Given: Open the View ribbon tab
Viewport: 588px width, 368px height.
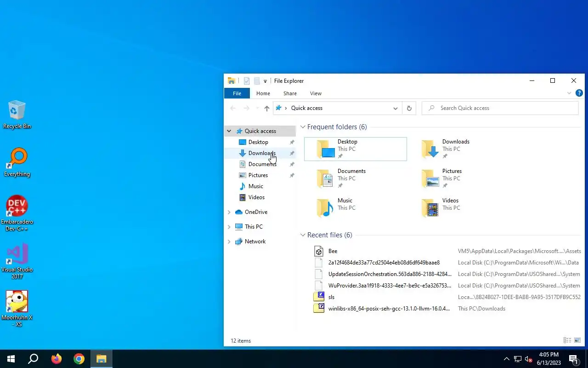Looking at the screenshot, I should pos(316,93).
